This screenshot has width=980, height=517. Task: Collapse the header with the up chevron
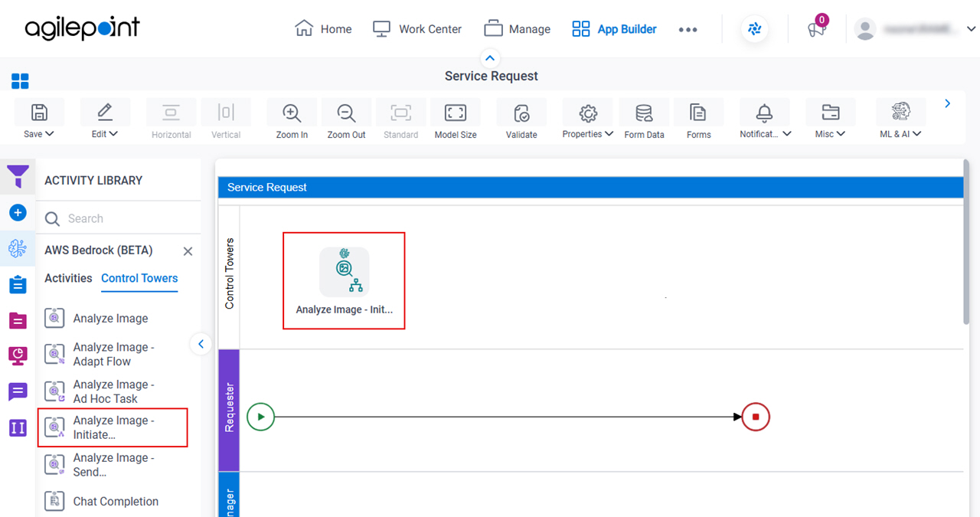coord(490,58)
